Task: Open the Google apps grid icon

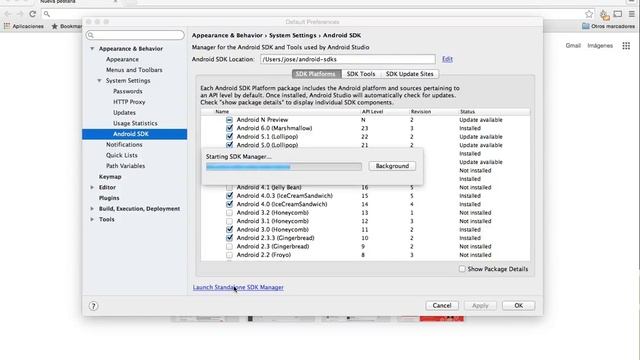Action: (626, 46)
